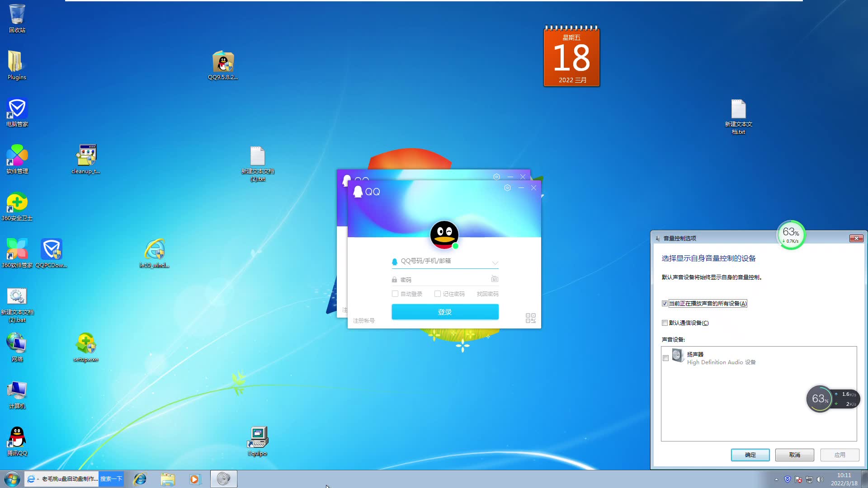Select the 软件管理 desktop shortcut

coord(17,159)
